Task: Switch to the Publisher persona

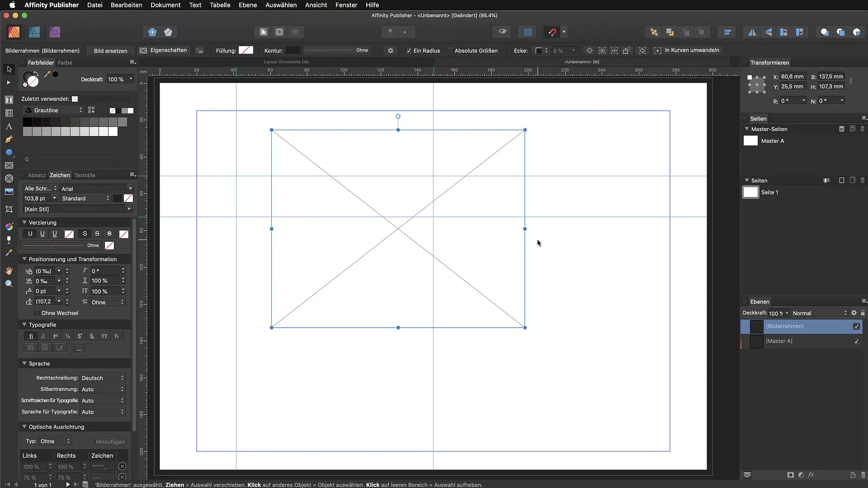Action: [14, 32]
